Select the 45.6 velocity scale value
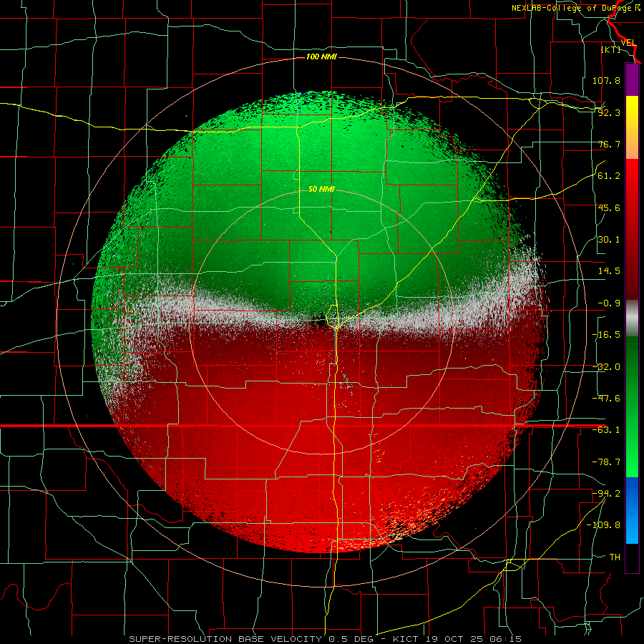The width and height of the screenshot is (644, 644). click(x=609, y=208)
